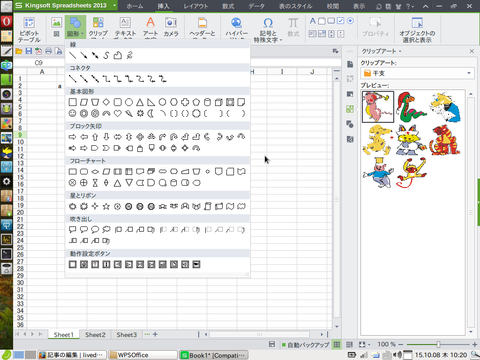The image size is (480, 360).
Task: Click the save icon in quick toolbar
Action: click(x=29, y=51)
